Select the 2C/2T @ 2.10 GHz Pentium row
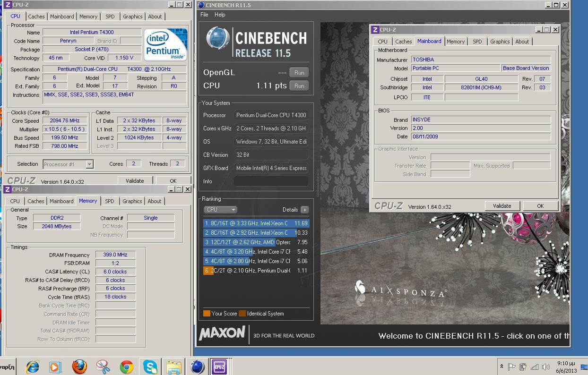 [x=256, y=270]
